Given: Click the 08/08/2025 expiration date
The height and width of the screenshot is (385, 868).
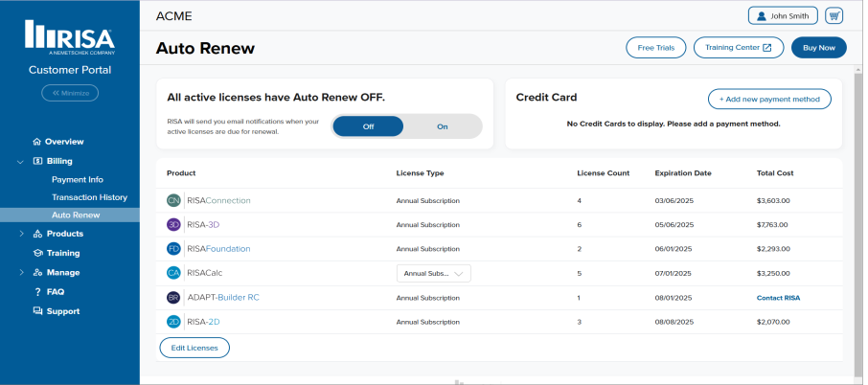Looking at the screenshot, I should [674, 322].
